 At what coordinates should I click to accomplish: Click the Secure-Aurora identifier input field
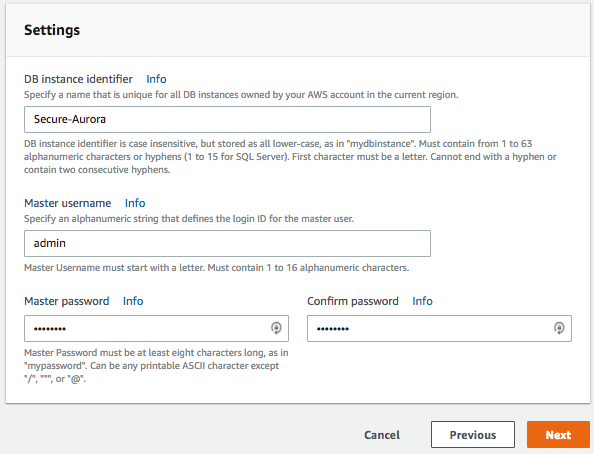pyautogui.click(x=227, y=119)
